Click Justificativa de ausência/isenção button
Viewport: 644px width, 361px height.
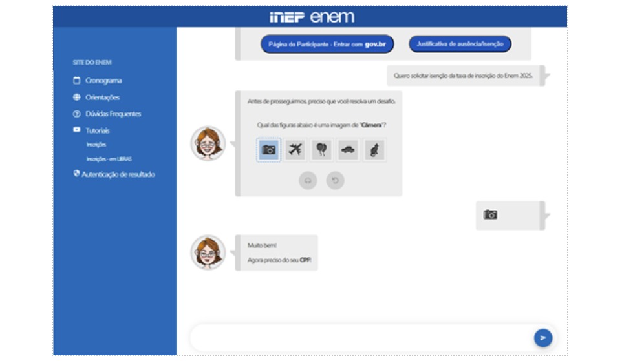click(x=460, y=44)
